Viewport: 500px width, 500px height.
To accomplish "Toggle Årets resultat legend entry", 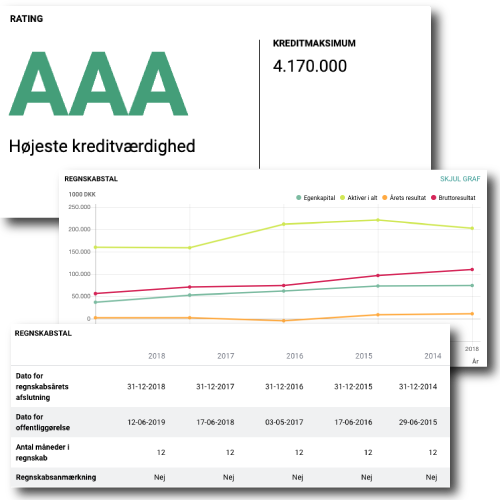I will pyautogui.click(x=404, y=198).
